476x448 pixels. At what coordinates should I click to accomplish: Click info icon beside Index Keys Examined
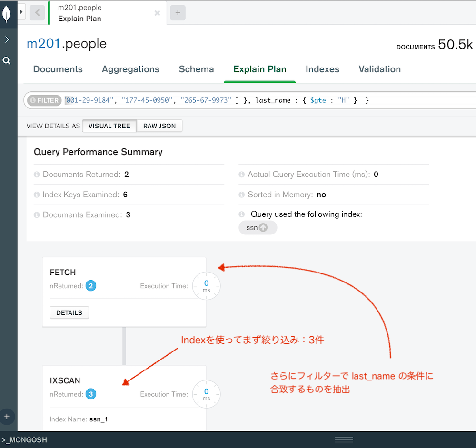(x=37, y=195)
